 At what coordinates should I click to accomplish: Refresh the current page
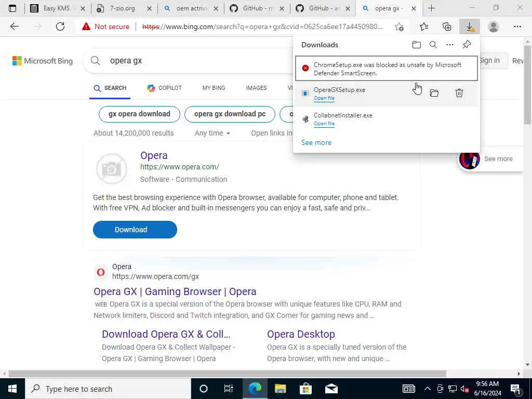(x=60, y=26)
